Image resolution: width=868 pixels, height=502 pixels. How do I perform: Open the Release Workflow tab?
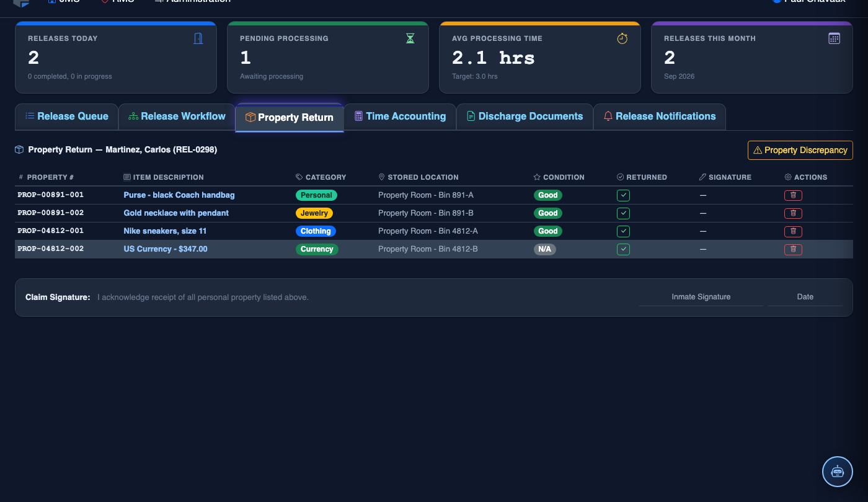(177, 117)
